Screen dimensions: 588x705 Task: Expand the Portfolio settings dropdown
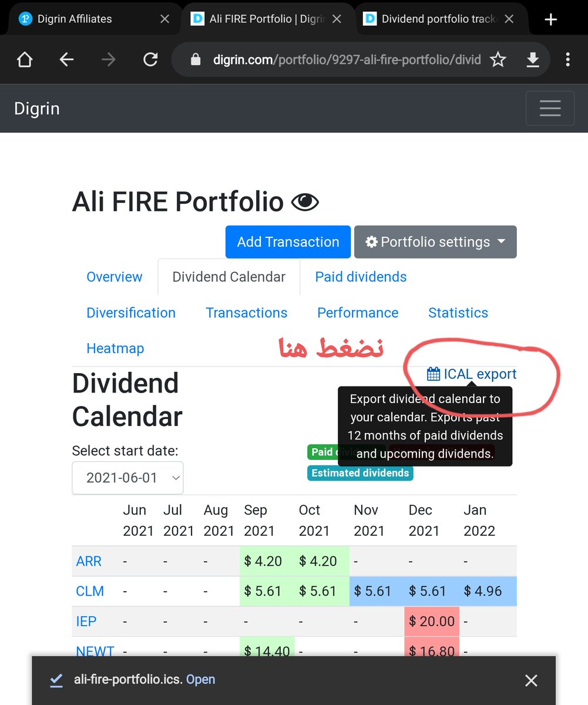click(435, 242)
